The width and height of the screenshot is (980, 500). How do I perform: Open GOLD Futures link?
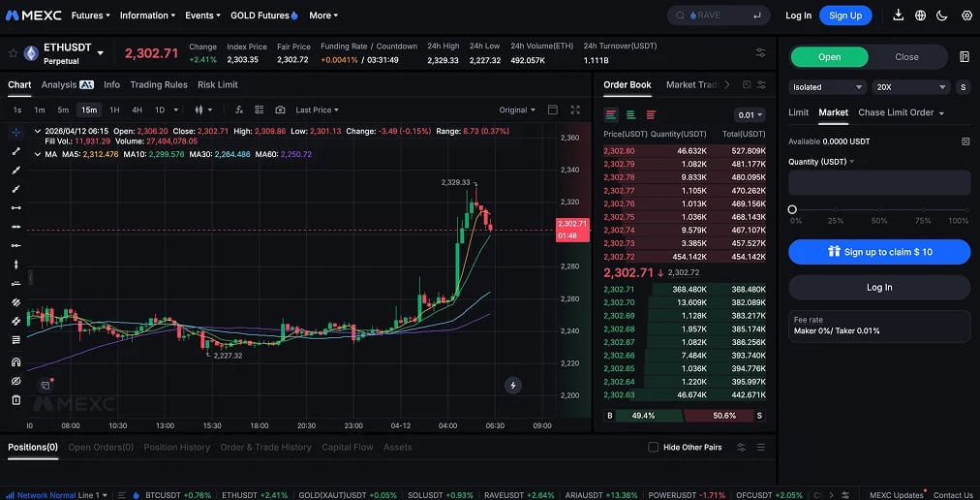[x=264, y=15]
